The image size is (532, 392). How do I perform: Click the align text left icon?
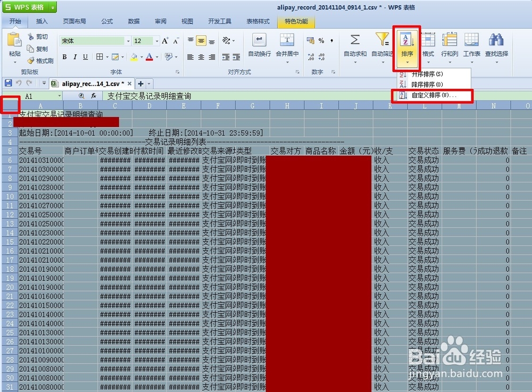coord(190,57)
